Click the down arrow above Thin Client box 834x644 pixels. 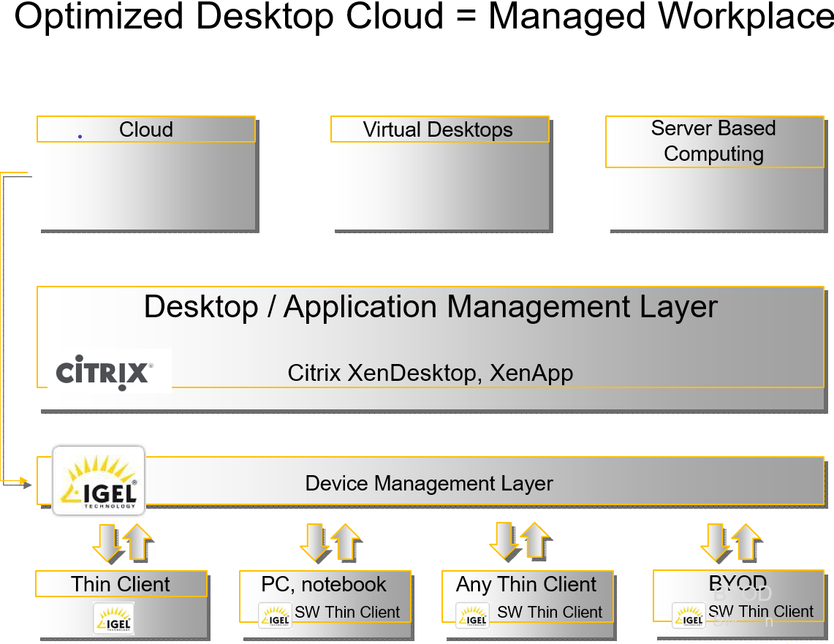[108, 544]
